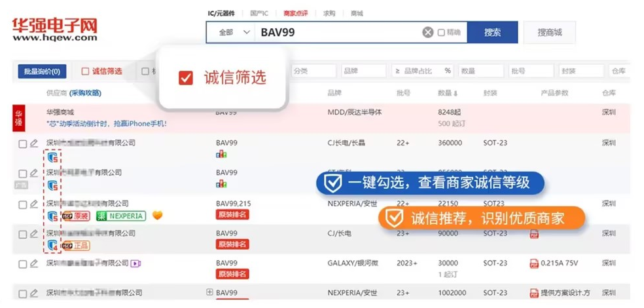Open the PDF icon beside 0.215A 75V

(x=534, y=263)
